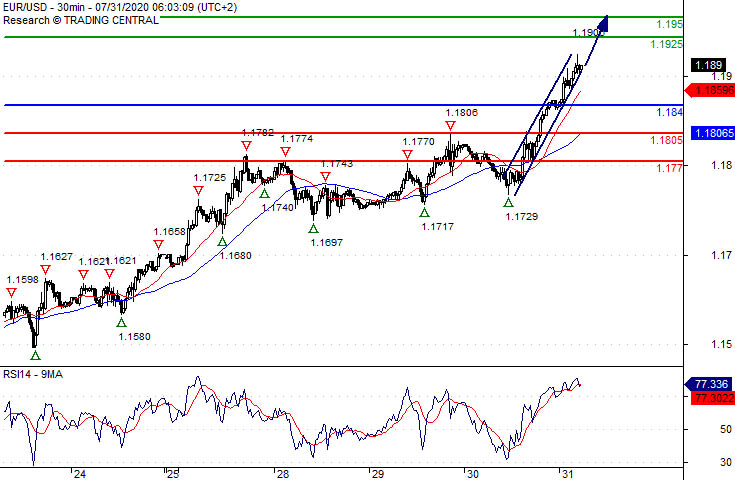
Task: Click date 30 on the time axis
Action: [472, 474]
